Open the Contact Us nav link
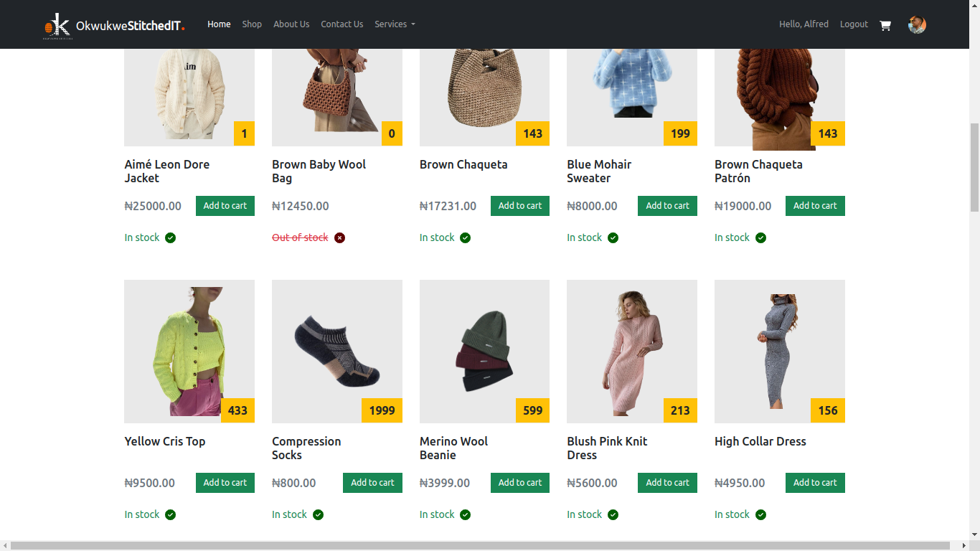 click(341, 24)
